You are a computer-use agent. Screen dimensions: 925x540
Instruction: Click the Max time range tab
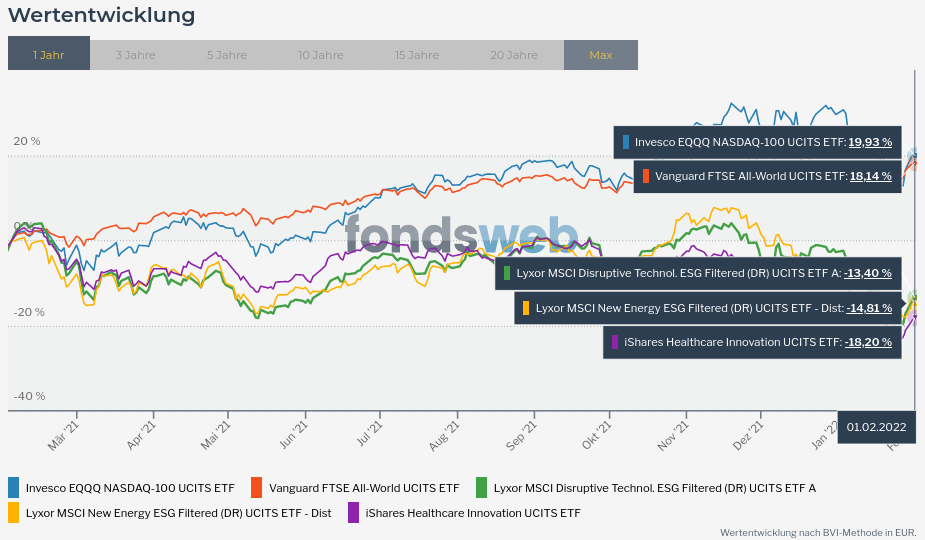(600, 54)
